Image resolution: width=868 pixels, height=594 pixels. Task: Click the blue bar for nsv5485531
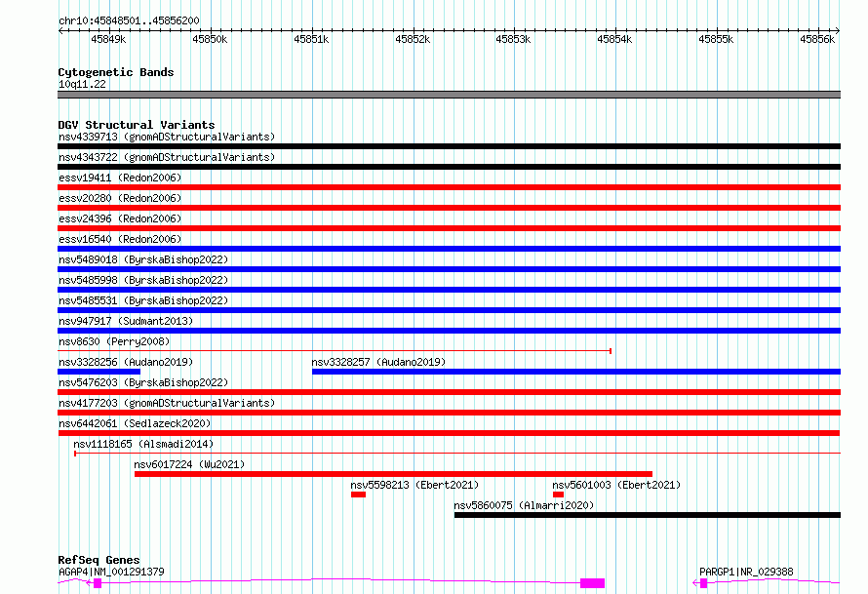point(449,310)
